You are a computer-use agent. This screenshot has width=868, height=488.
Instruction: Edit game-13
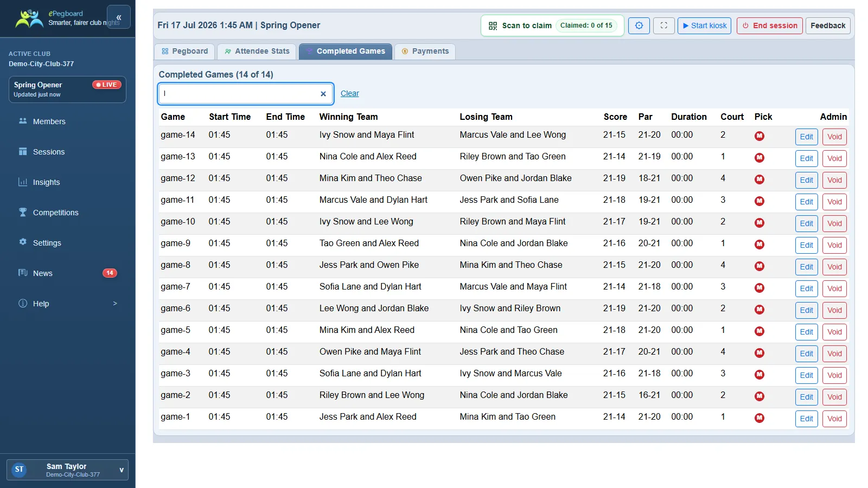[807, 158]
